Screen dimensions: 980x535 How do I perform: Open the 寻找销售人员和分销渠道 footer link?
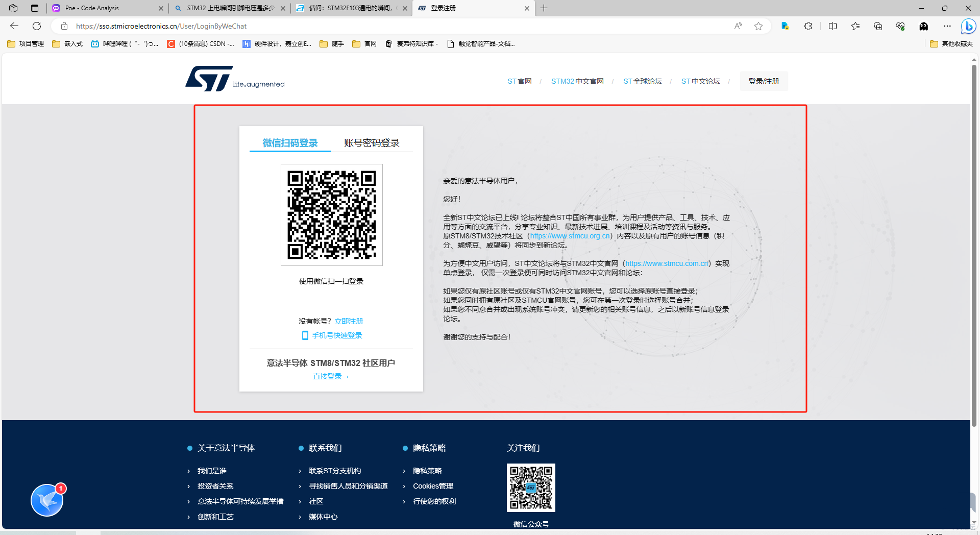[348, 486]
